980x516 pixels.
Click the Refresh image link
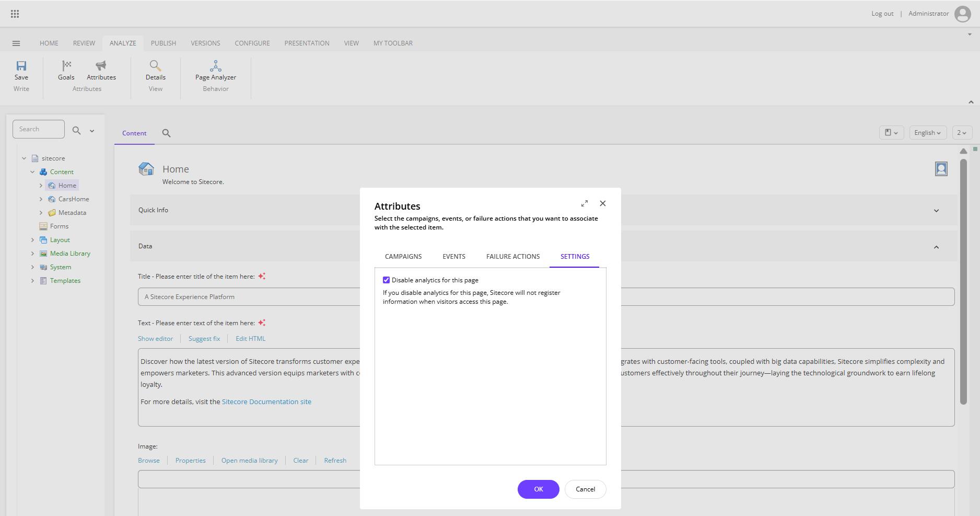[x=335, y=461]
